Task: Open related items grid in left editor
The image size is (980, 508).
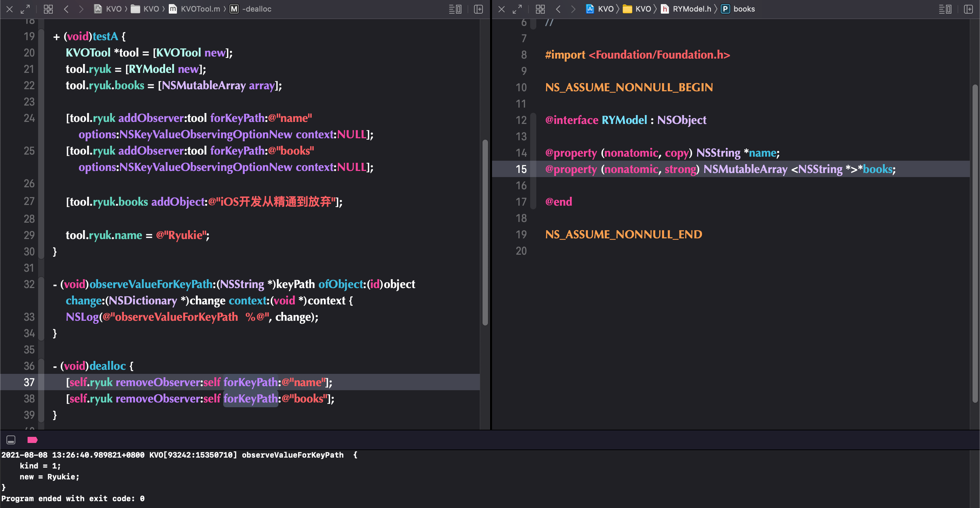Action: point(48,9)
